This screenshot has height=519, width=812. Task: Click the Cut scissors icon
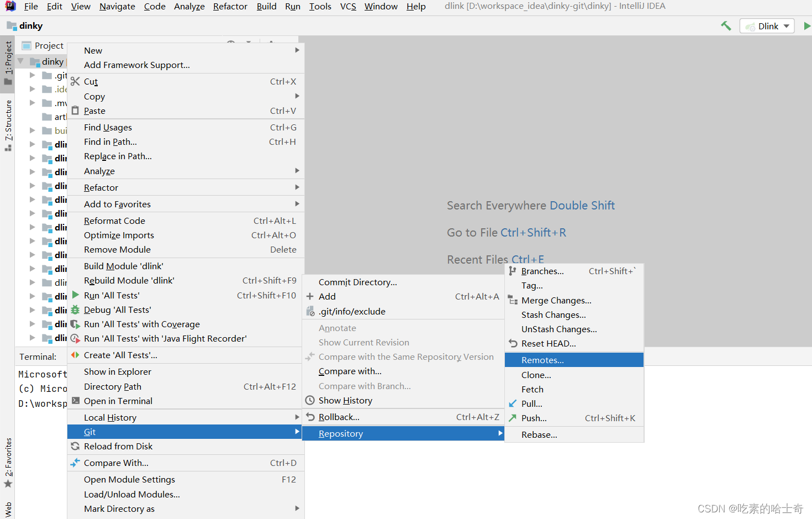click(x=75, y=81)
